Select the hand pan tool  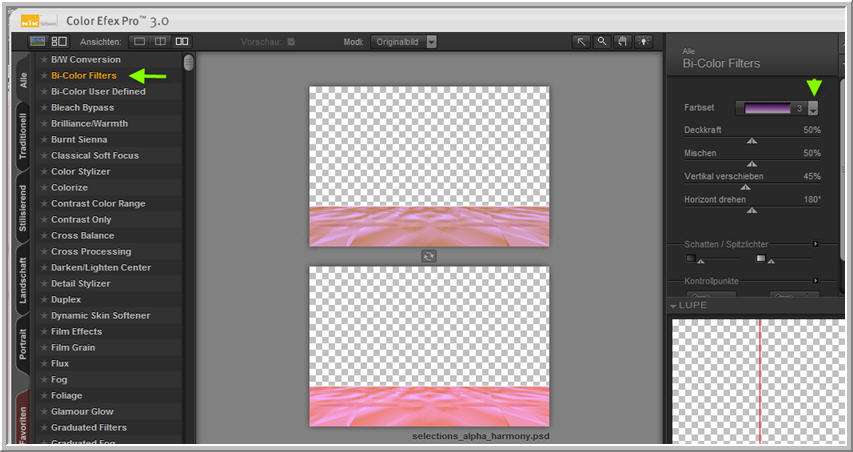tap(622, 41)
